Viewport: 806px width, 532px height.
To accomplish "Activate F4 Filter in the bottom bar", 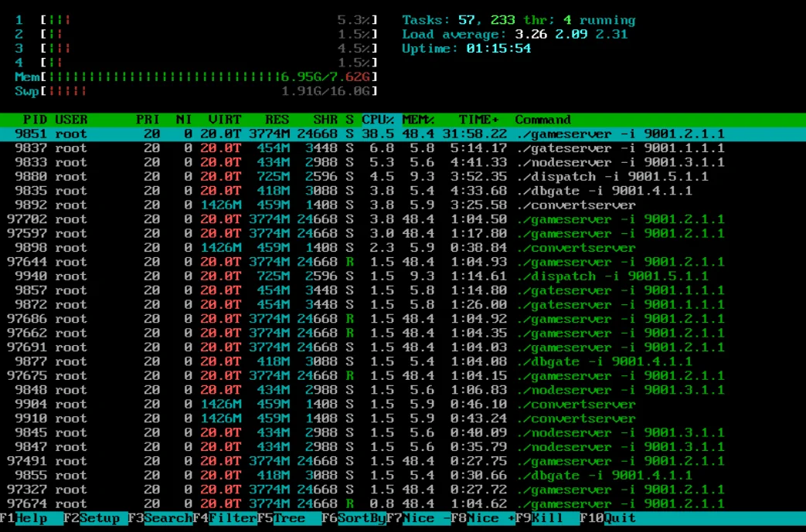I will [224, 519].
